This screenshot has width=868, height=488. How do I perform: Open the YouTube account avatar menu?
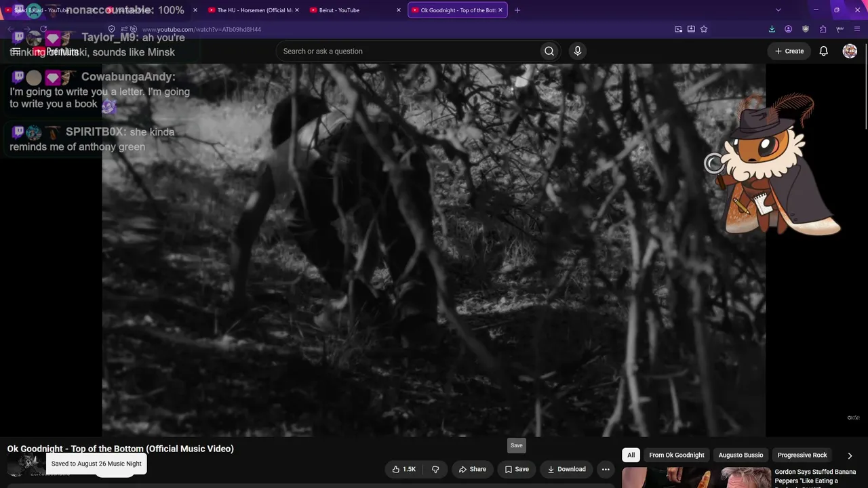click(850, 51)
